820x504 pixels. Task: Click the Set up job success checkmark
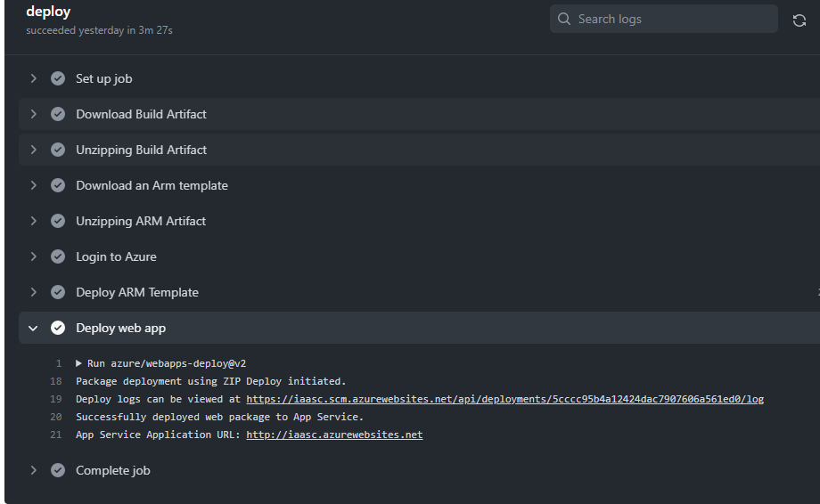tap(58, 78)
